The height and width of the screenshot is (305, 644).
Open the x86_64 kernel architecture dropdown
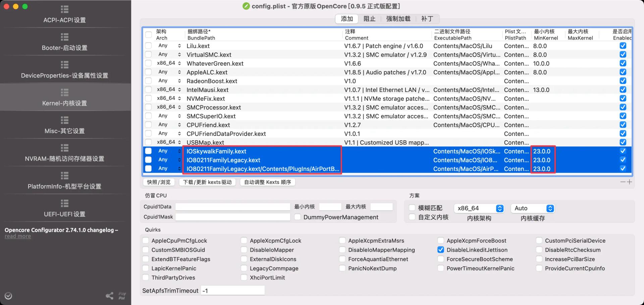(x=479, y=208)
